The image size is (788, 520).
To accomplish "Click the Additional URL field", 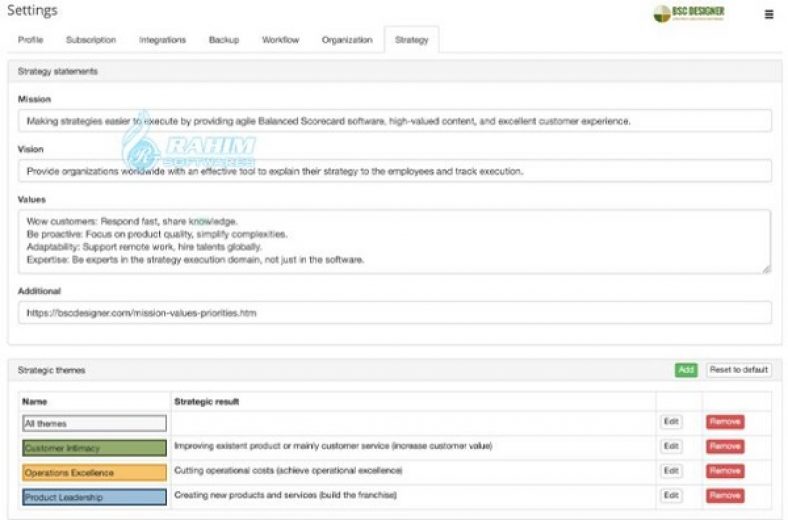I will click(x=395, y=313).
